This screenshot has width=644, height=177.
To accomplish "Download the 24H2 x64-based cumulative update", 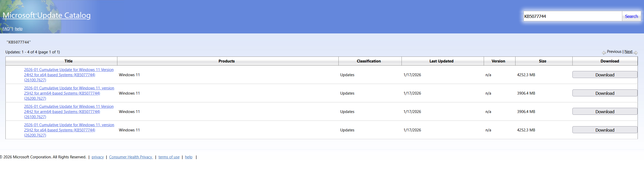I will pos(605,75).
